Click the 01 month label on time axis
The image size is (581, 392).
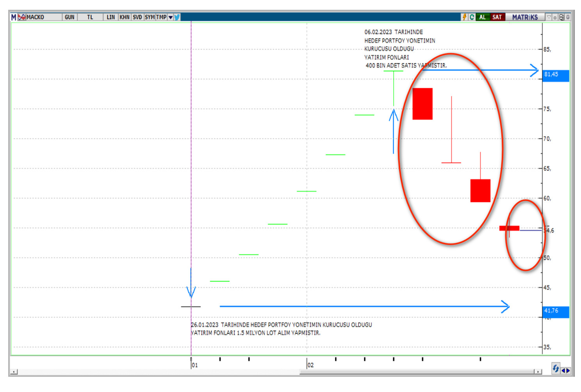pyautogui.click(x=194, y=365)
